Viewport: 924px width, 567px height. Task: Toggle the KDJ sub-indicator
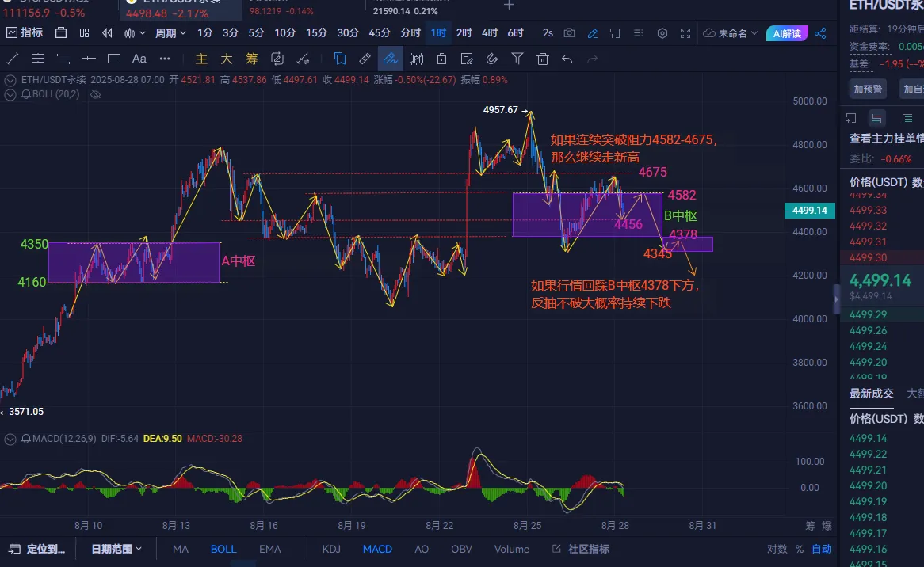pyautogui.click(x=331, y=549)
